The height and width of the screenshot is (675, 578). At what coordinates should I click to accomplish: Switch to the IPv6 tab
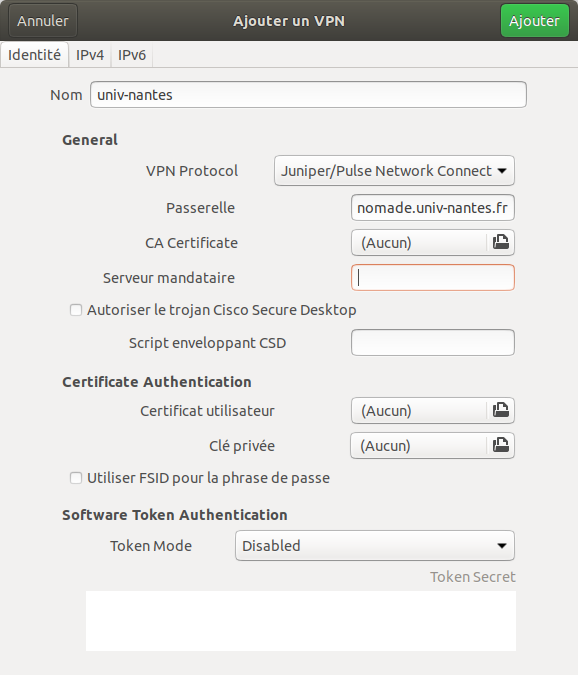point(132,55)
